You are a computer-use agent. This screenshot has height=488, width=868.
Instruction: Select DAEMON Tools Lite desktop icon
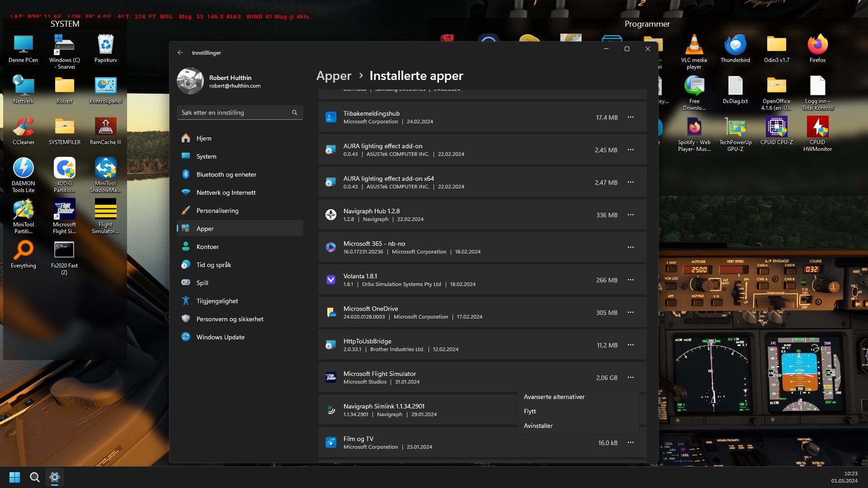23,175
